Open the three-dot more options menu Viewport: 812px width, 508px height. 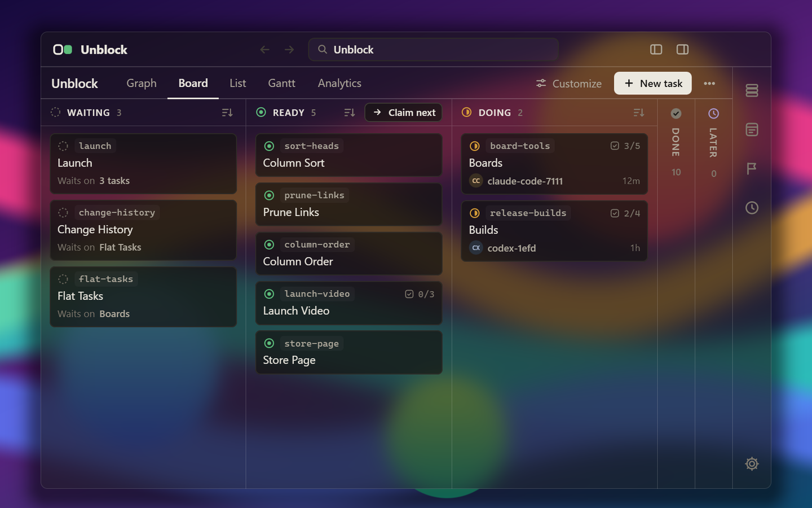[709, 84]
